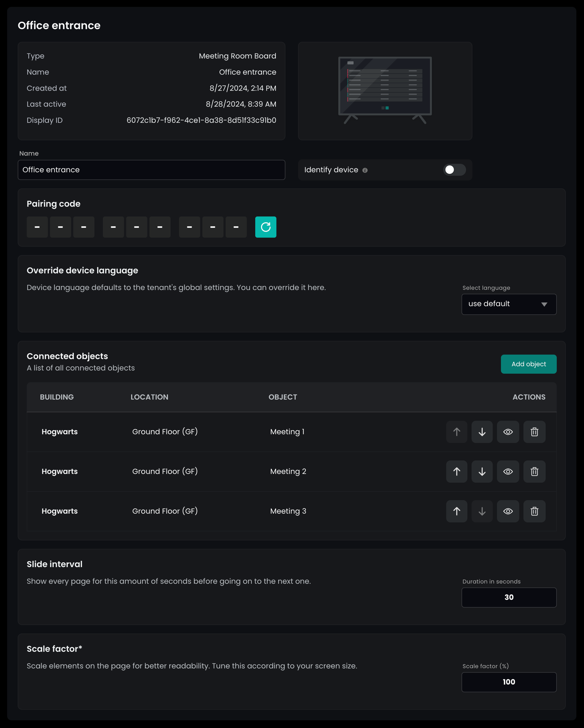Click info icon beside Identify device
Image resolution: width=584 pixels, height=728 pixels.
pos(365,170)
